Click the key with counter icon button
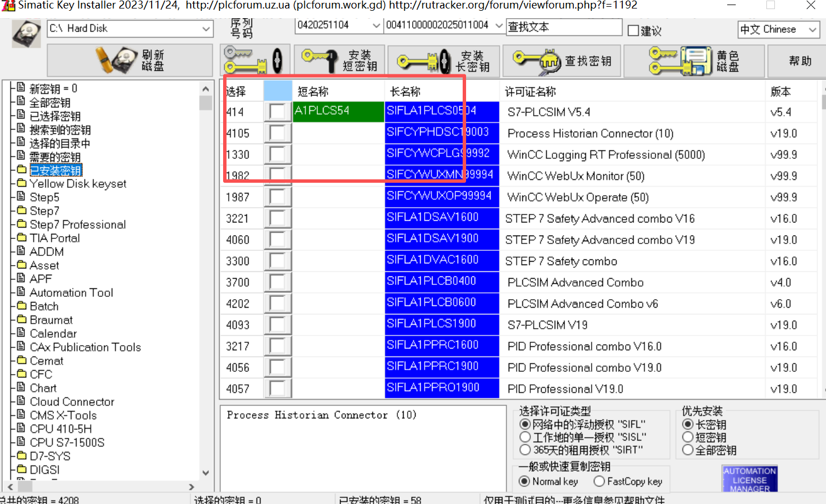This screenshot has height=504, width=826. tap(255, 60)
